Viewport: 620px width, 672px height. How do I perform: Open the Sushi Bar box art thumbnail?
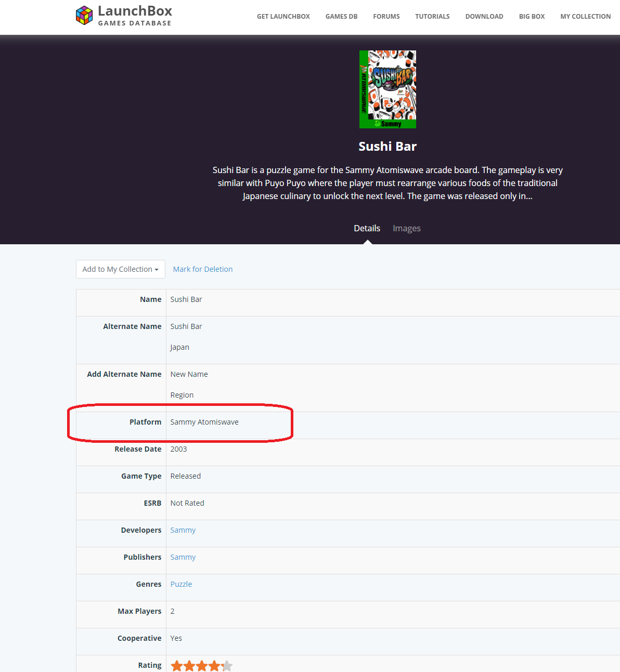pos(387,89)
